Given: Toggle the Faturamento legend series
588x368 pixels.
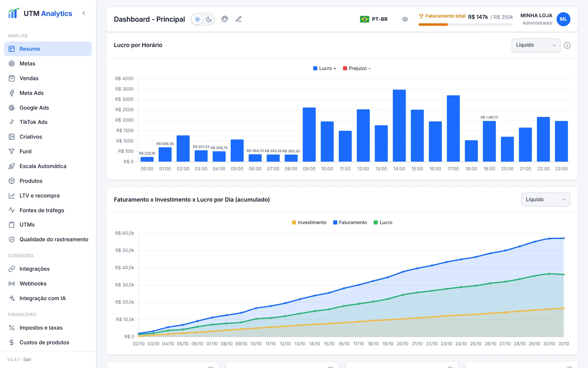Looking at the screenshot, I should pyautogui.click(x=350, y=223).
